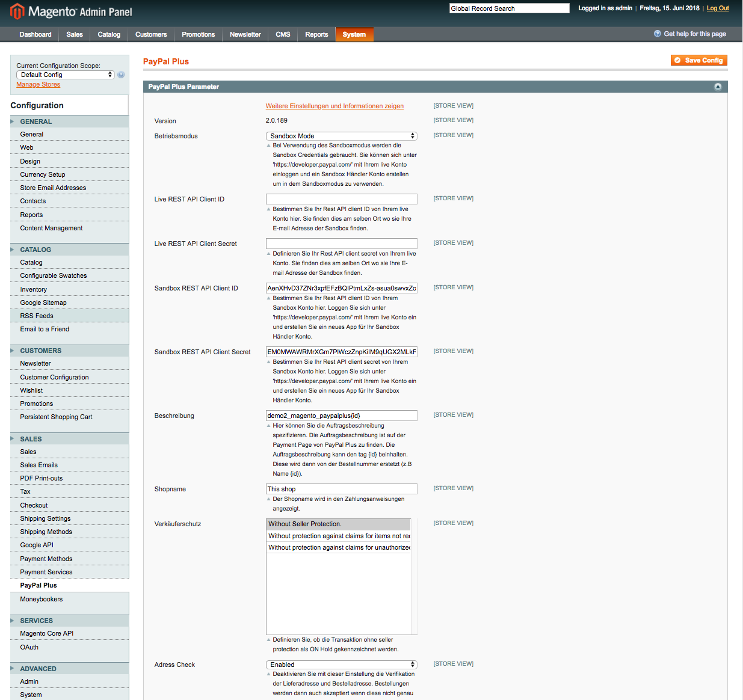The width and height of the screenshot is (743, 700).
Task: Click the help icon beside Get help
Action: point(658,34)
